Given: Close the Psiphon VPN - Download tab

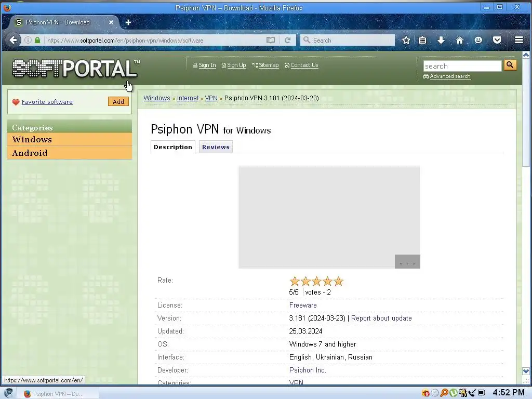Looking at the screenshot, I should (x=111, y=22).
